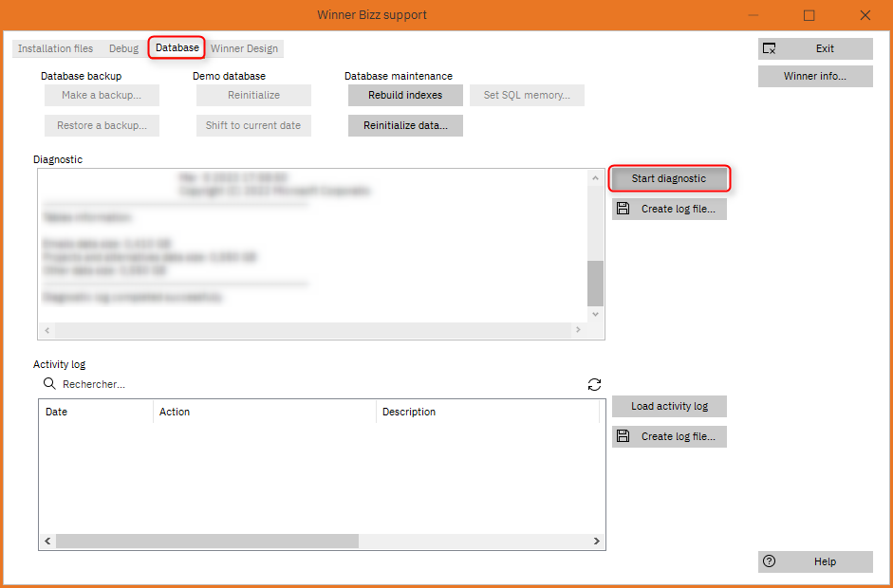
Task: Rebuild the database indexes
Action: coord(405,95)
